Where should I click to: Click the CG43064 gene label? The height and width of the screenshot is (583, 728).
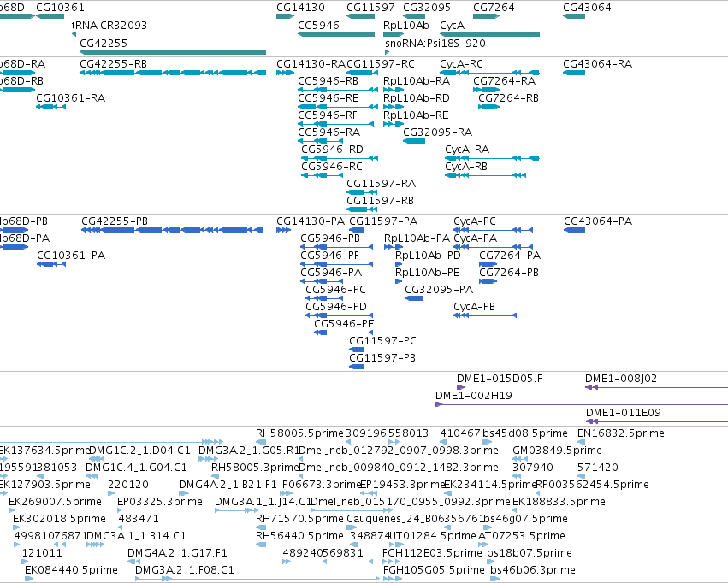(587, 8)
